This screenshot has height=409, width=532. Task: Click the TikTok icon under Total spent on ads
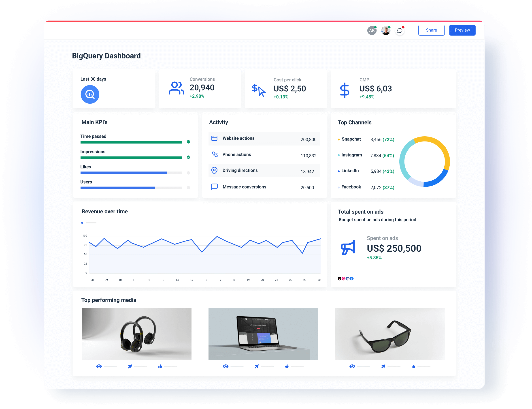pyautogui.click(x=339, y=278)
